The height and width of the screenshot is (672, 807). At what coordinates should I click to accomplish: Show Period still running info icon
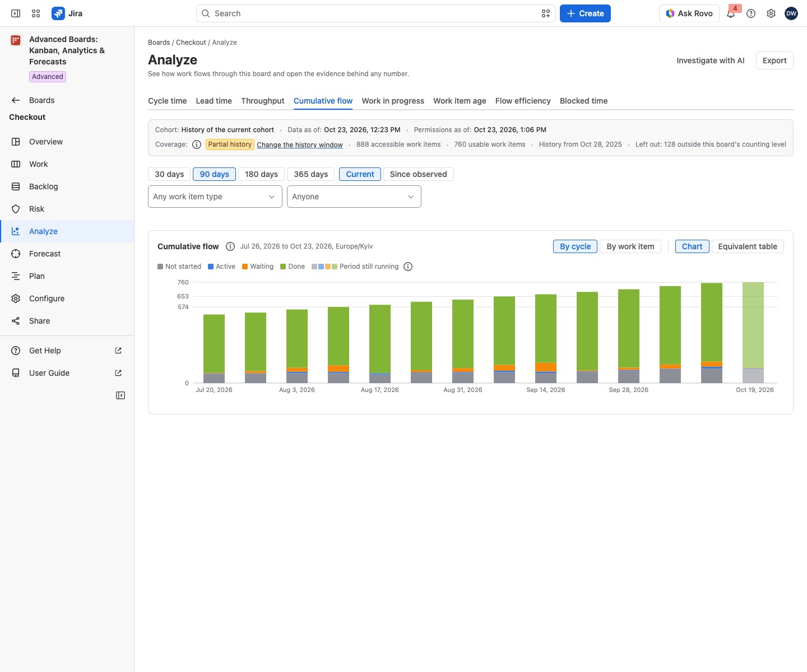(408, 267)
